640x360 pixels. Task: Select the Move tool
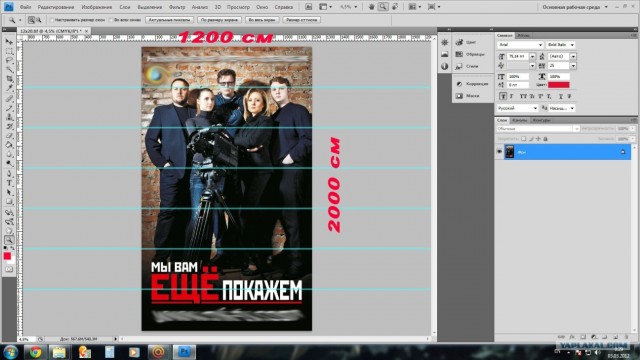pos(9,42)
